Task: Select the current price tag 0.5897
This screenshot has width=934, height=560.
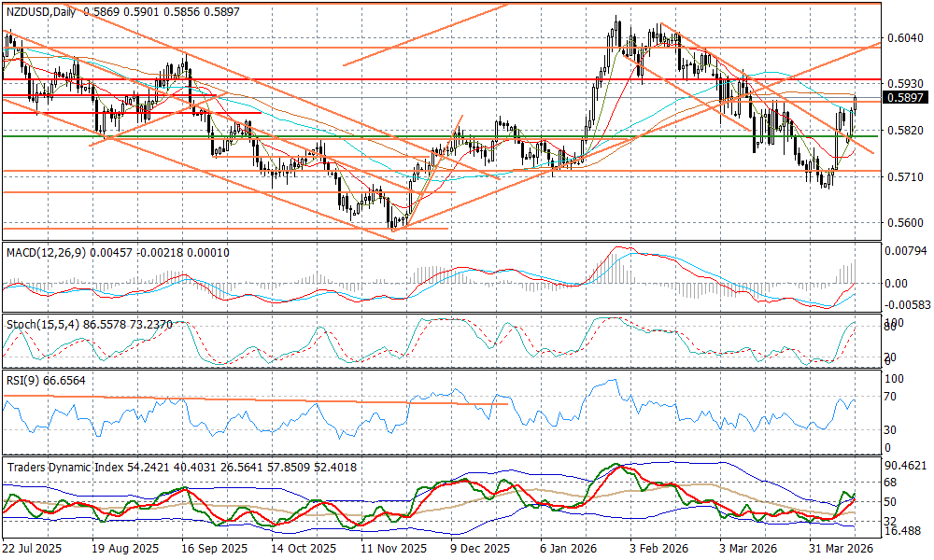Action: 904,97
